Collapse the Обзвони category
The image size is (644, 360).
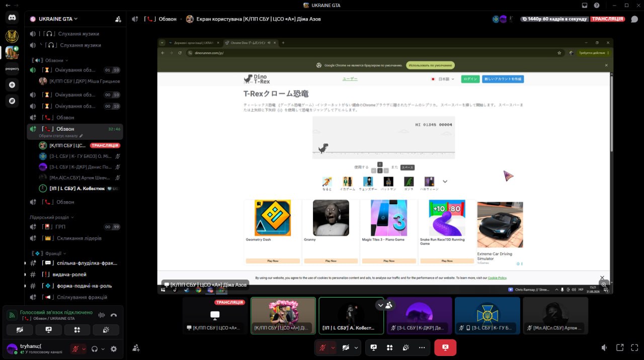pyautogui.click(x=50, y=60)
